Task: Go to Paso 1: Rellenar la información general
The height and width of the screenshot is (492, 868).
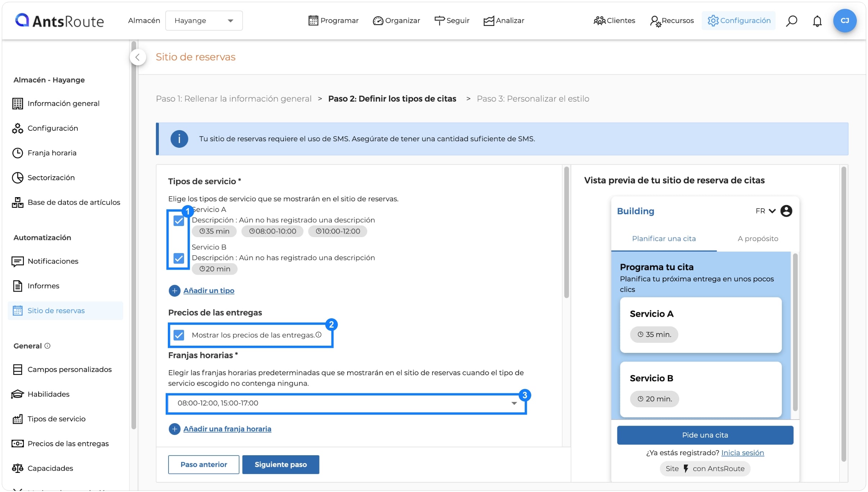Action: coord(234,99)
